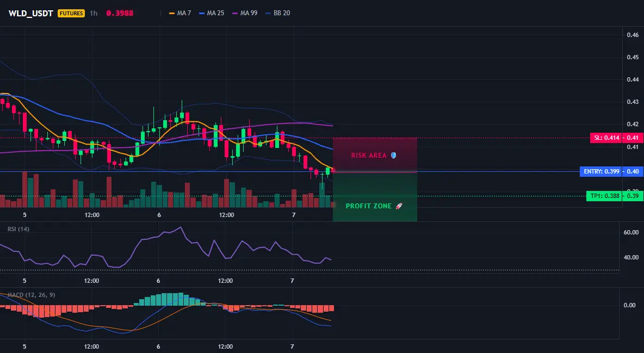Click the SL: 0.414 stop-loss tag

coord(606,138)
